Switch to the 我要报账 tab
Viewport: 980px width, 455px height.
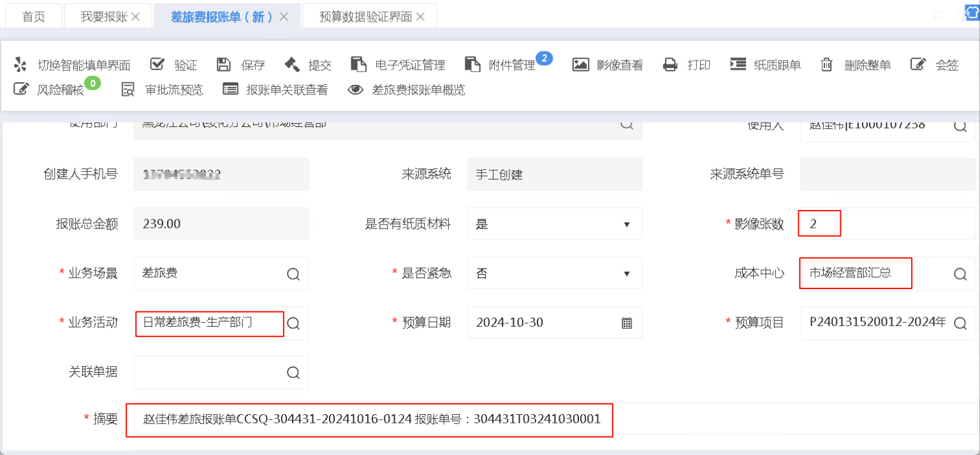point(104,17)
